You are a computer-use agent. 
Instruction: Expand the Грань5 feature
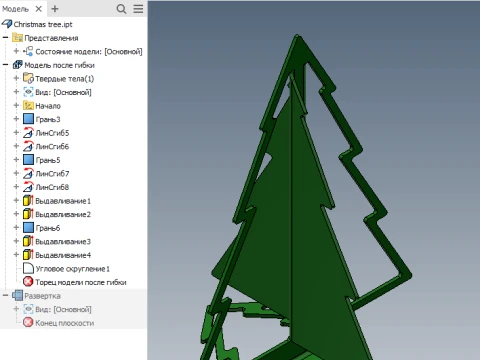click(x=16, y=160)
